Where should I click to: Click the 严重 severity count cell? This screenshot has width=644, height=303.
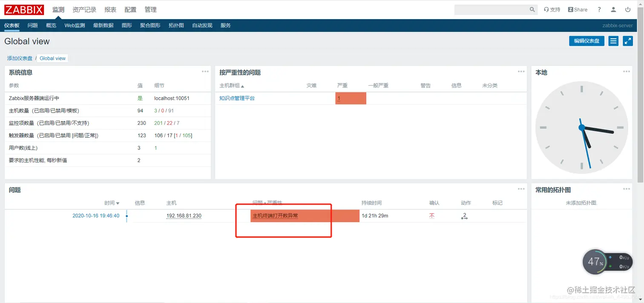pyautogui.click(x=351, y=98)
